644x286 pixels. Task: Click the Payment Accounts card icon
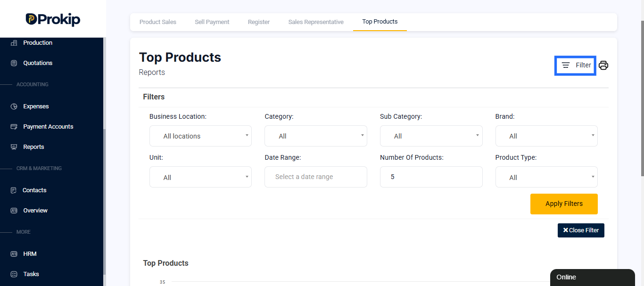[14, 127]
